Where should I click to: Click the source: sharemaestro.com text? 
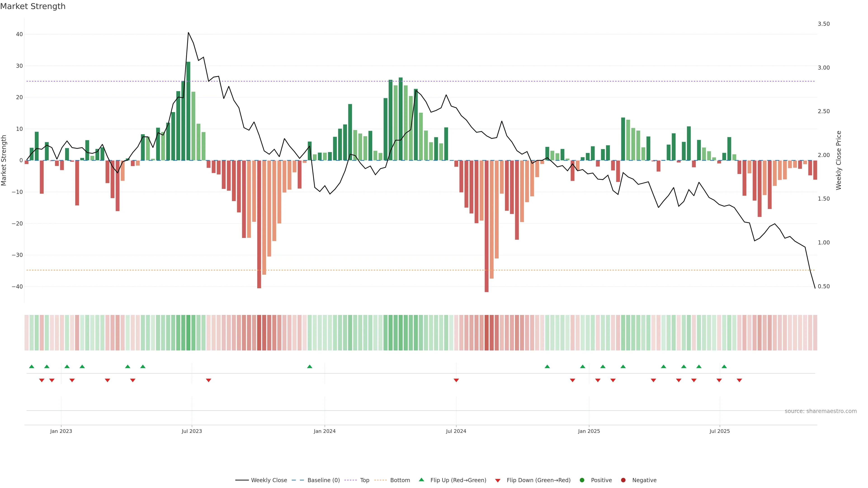pyautogui.click(x=821, y=411)
